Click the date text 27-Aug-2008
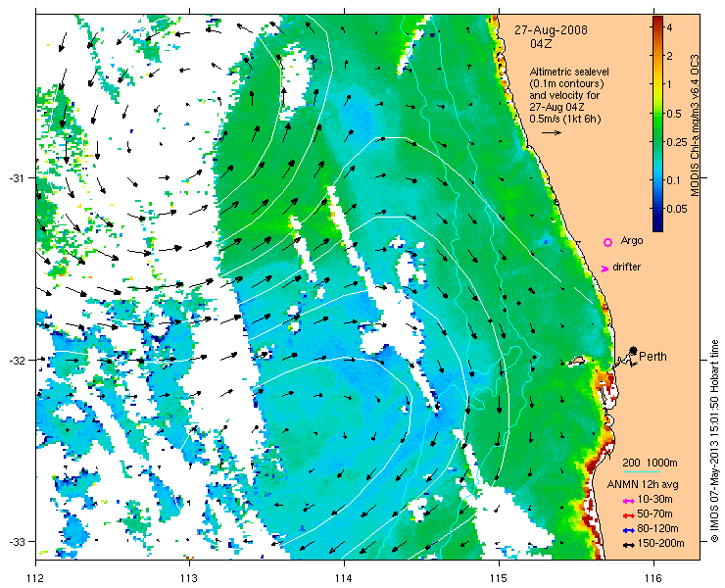The width and height of the screenshot is (725, 588). (552, 30)
